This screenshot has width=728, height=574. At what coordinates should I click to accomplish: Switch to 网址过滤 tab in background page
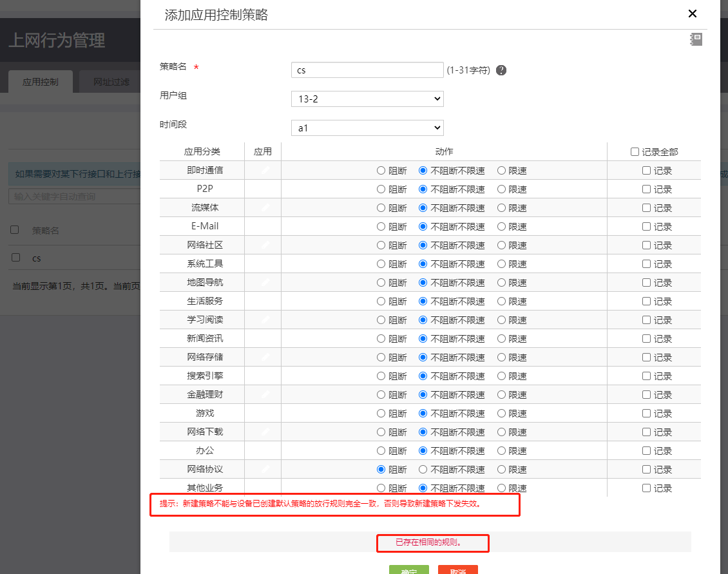[x=111, y=82]
